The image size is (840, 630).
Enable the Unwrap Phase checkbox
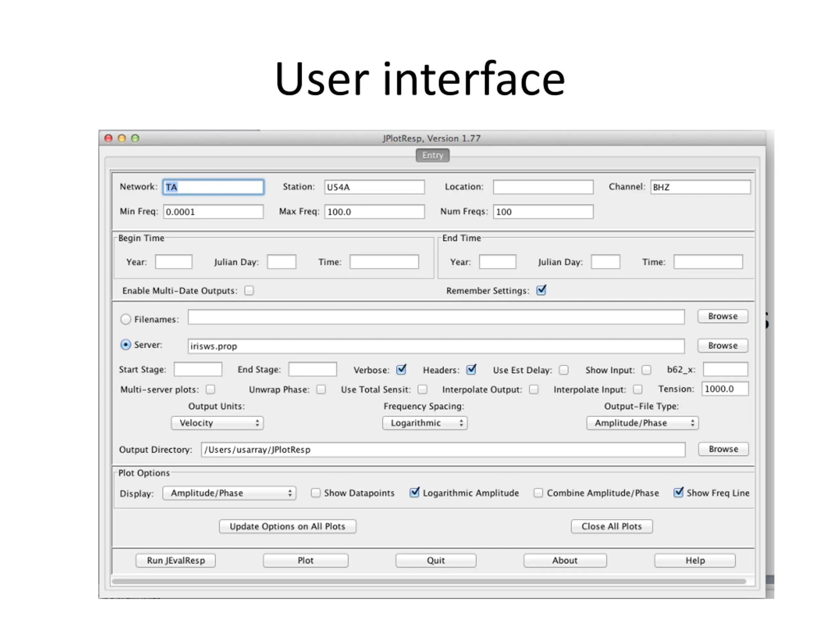pyautogui.click(x=321, y=389)
